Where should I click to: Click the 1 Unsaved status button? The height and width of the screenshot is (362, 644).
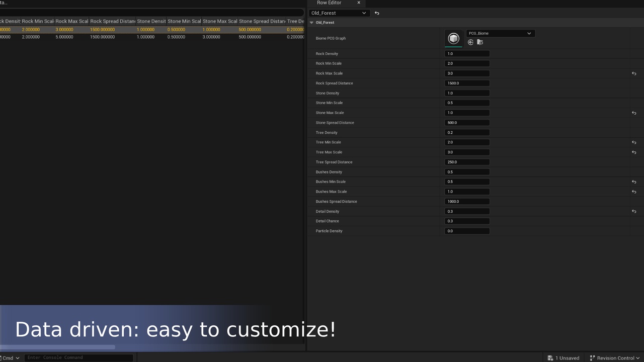click(x=563, y=358)
